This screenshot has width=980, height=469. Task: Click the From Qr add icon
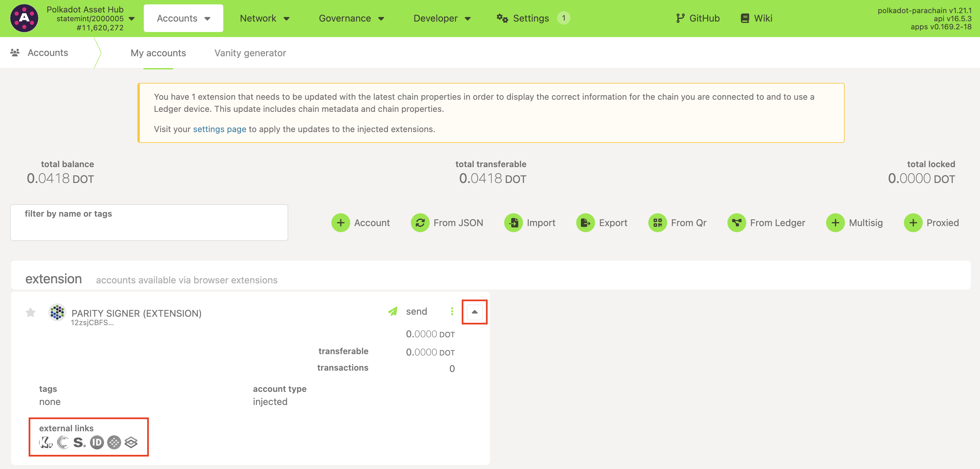coord(657,223)
